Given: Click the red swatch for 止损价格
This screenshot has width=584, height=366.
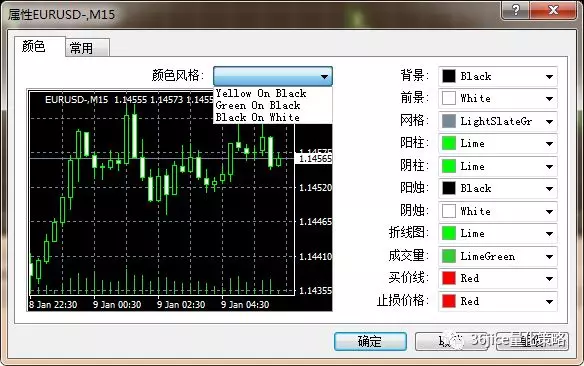Looking at the screenshot, I should point(448,301).
